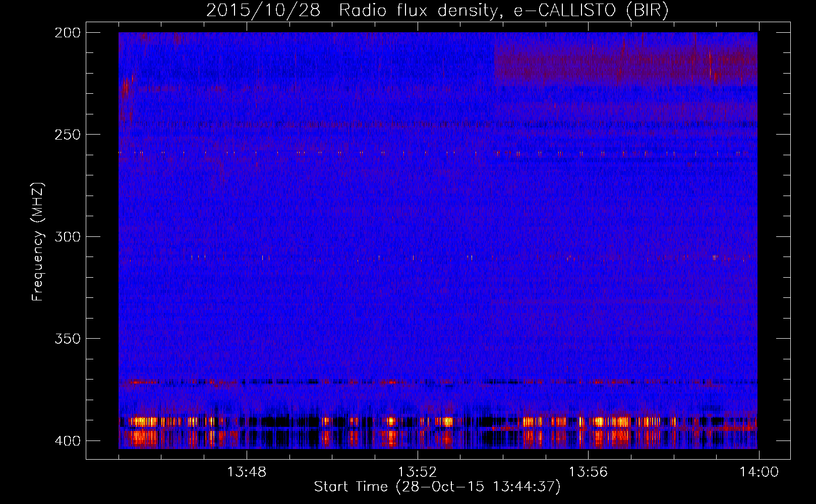Image resolution: width=816 pixels, height=504 pixels.
Task: Click the 400 frequency tick label
Action: click(x=67, y=441)
